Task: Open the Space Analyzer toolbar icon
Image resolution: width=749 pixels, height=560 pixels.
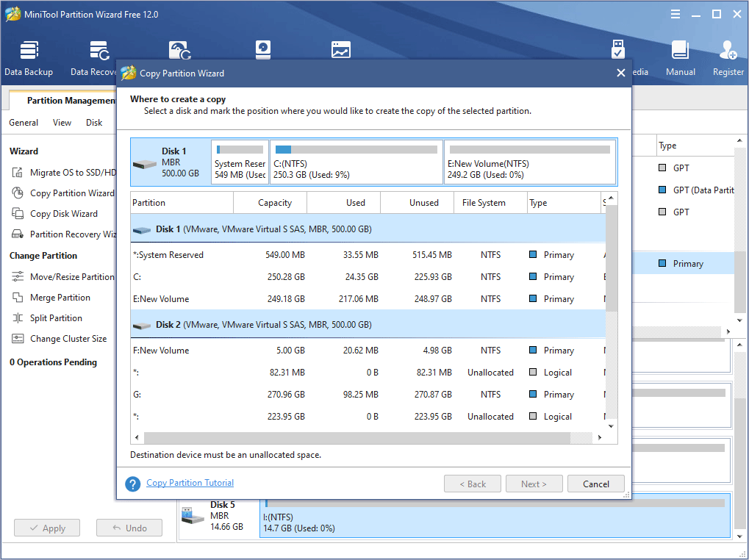Action: [x=340, y=50]
